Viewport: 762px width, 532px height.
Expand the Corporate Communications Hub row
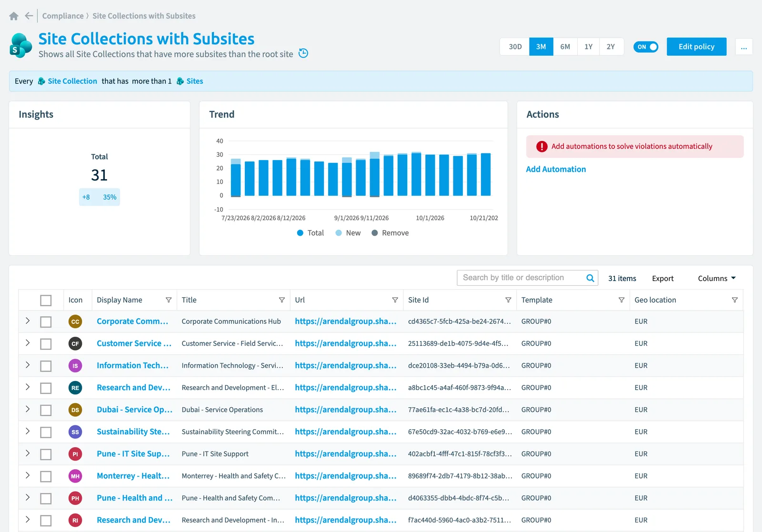[28, 321]
